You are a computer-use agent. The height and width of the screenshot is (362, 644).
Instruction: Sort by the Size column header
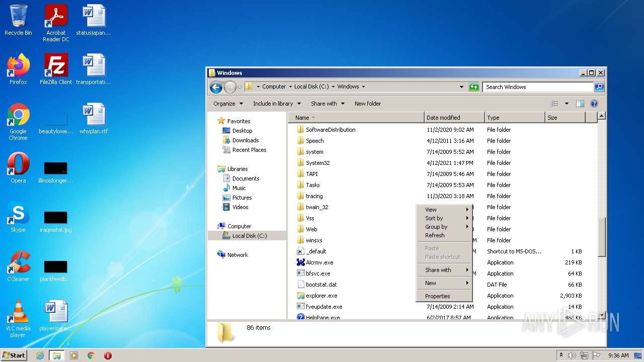pyautogui.click(x=565, y=118)
